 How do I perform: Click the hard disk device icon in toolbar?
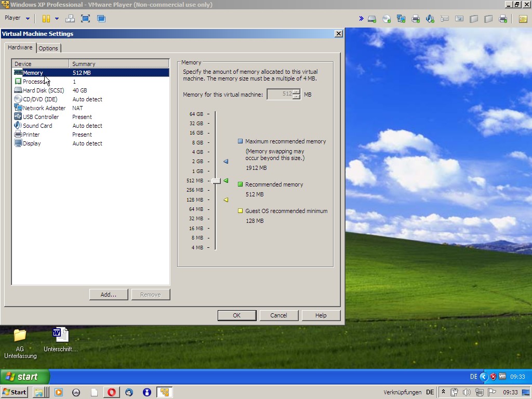372,19
